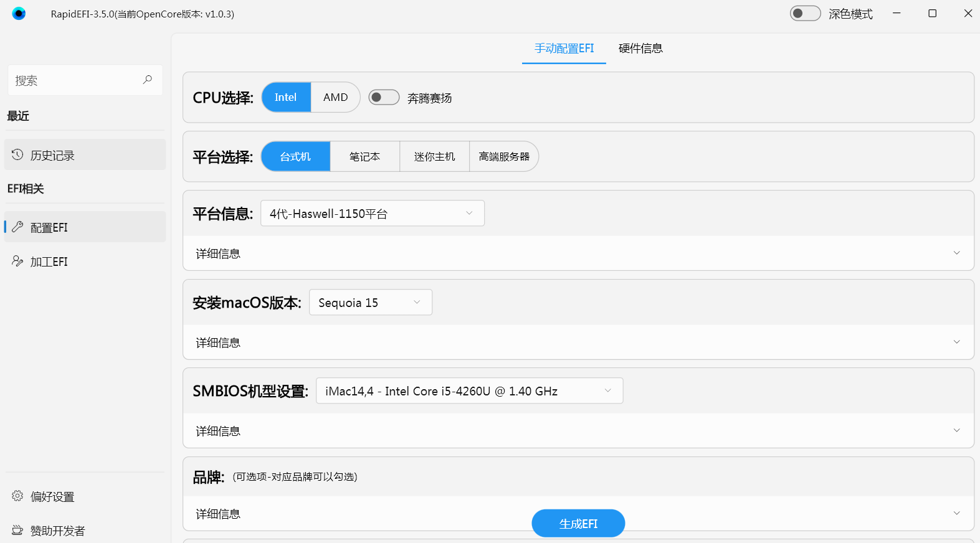Click the 最近 section heading

point(18,116)
